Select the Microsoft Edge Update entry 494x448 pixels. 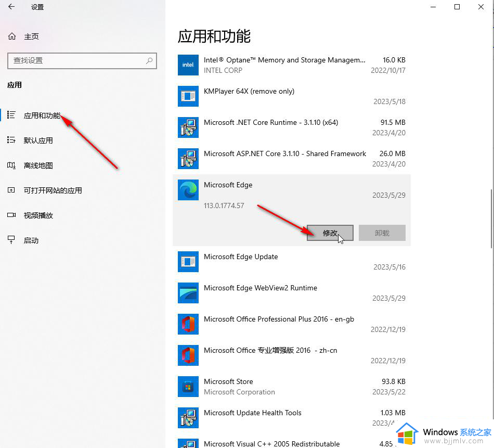click(291, 262)
